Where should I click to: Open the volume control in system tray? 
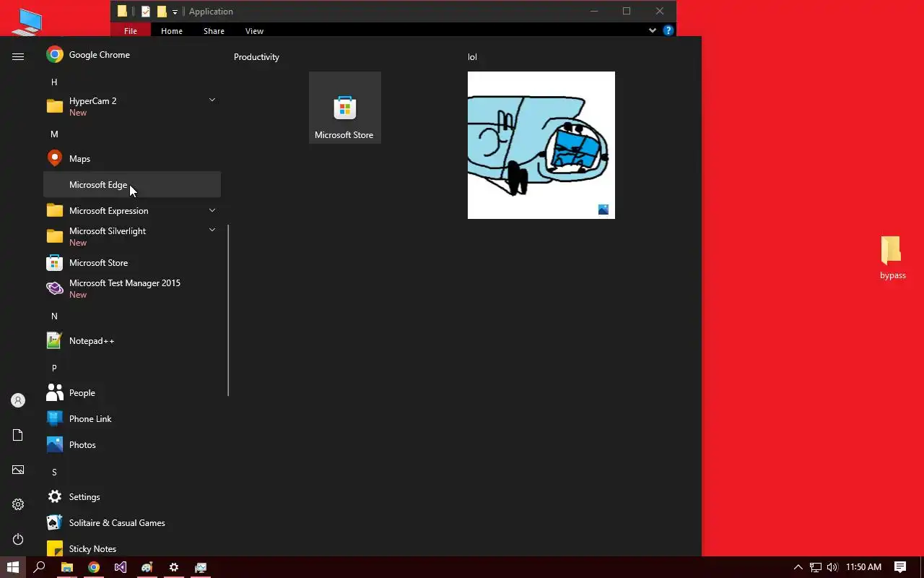click(x=832, y=567)
